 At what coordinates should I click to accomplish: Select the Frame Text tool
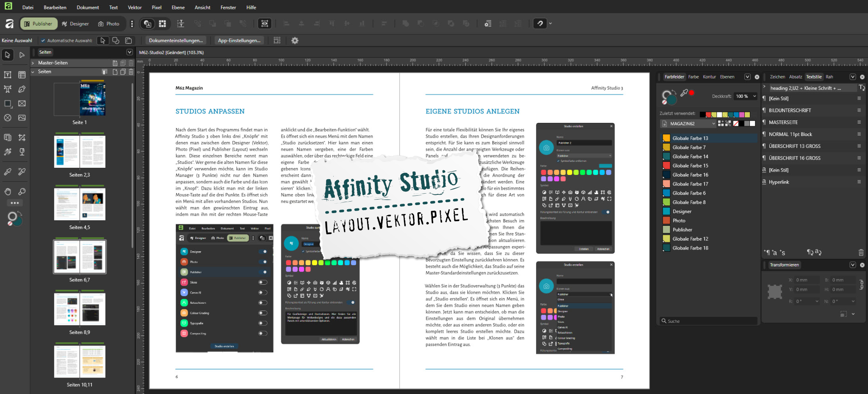point(8,75)
